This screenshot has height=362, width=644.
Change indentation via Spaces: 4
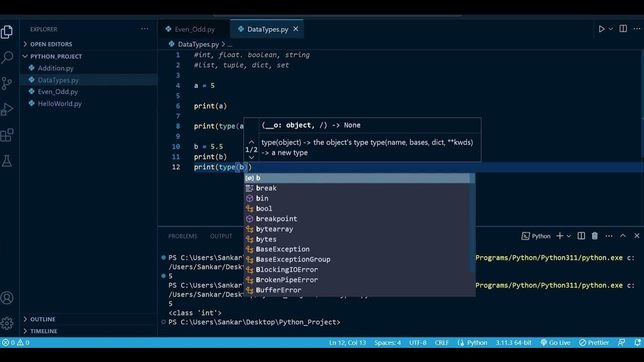click(387, 343)
